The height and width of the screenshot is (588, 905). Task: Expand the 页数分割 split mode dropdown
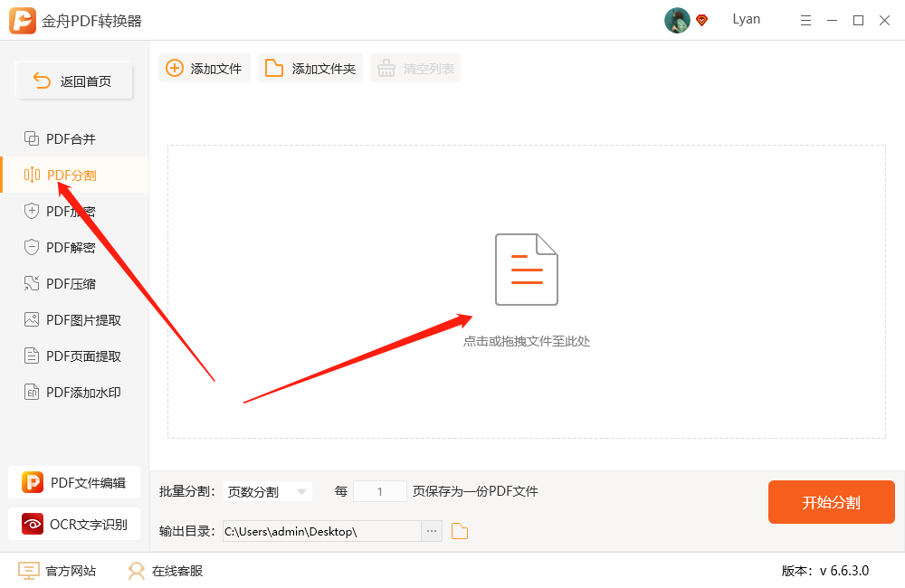(267, 491)
